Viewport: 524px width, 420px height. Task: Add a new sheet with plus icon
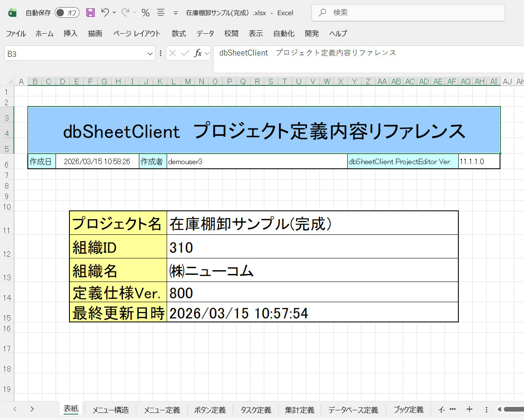[469, 409]
